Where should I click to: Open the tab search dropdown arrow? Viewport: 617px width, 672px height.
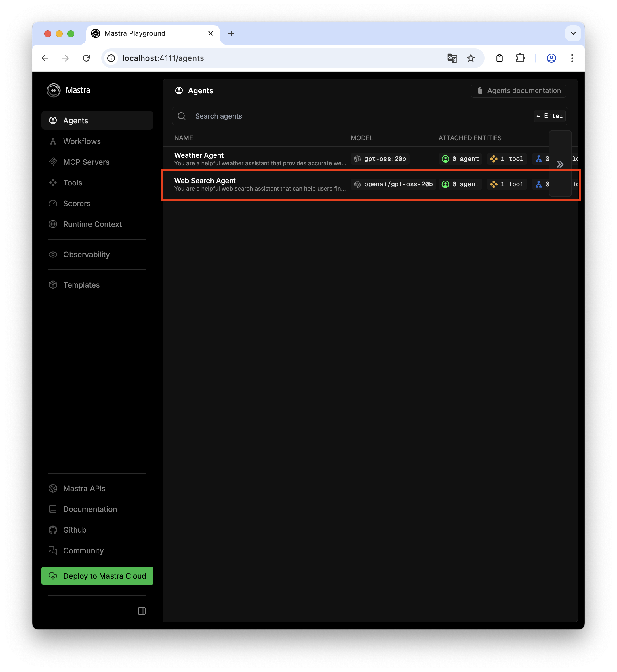(573, 33)
